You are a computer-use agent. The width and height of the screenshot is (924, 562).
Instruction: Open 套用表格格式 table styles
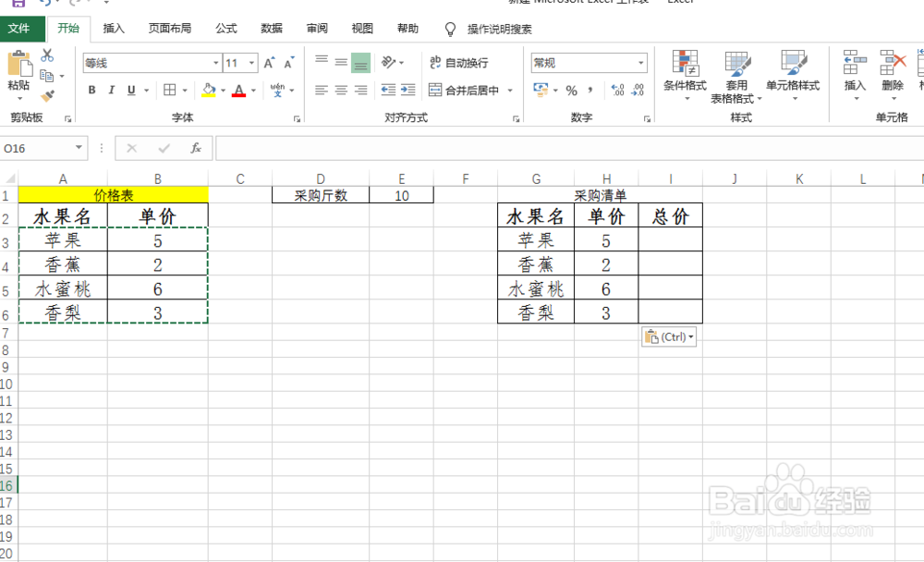[x=736, y=77]
